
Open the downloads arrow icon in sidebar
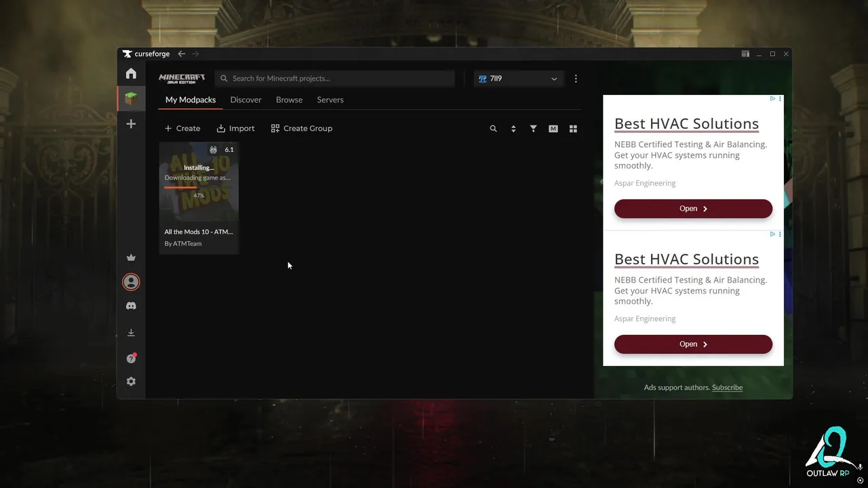point(131,332)
